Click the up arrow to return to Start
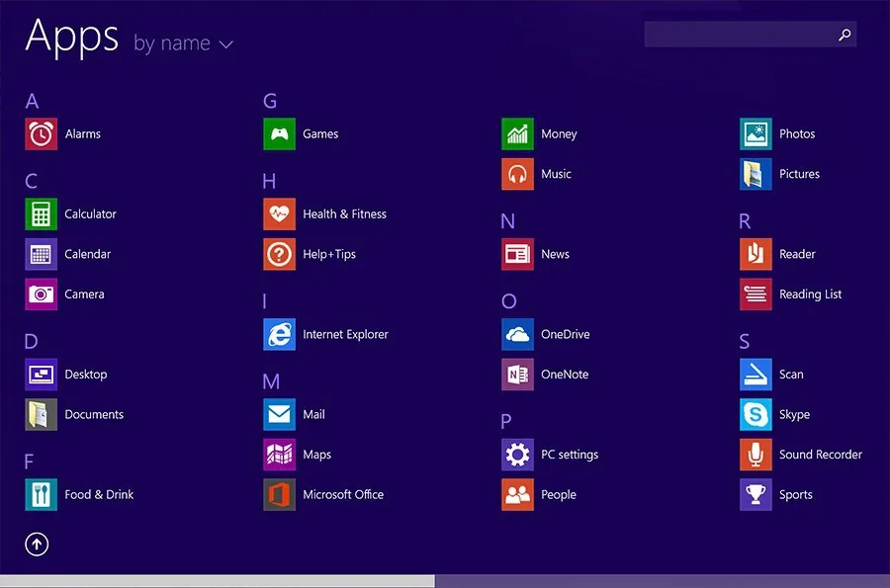The width and height of the screenshot is (890, 588). [37, 544]
